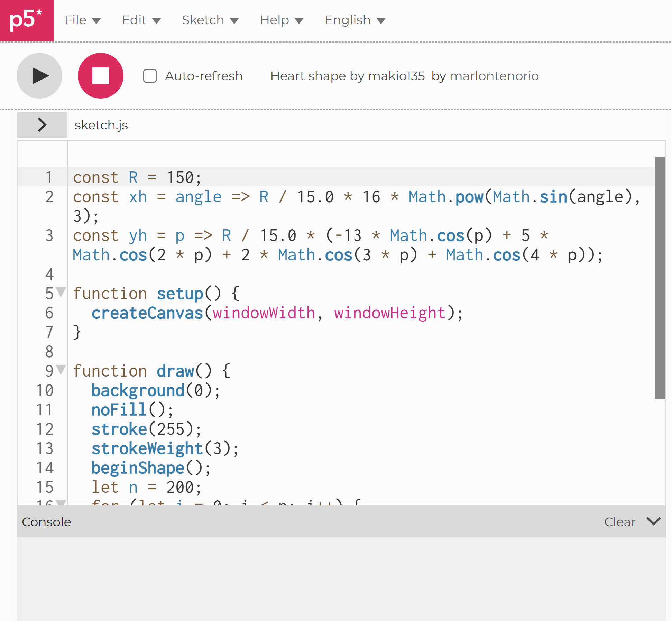The width and height of the screenshot is (672, 621).
Task: Open marlontenorio's profile link
Action: (x=494, y=76)
